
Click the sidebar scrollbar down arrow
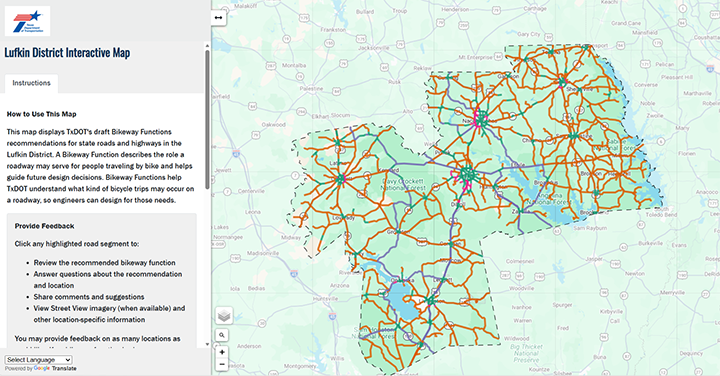point(207,344)
